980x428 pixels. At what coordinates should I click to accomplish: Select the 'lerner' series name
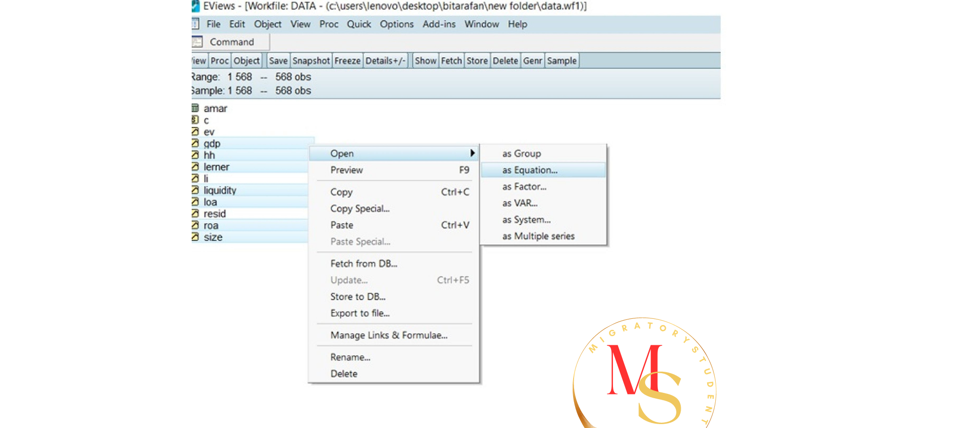point(216,167)
